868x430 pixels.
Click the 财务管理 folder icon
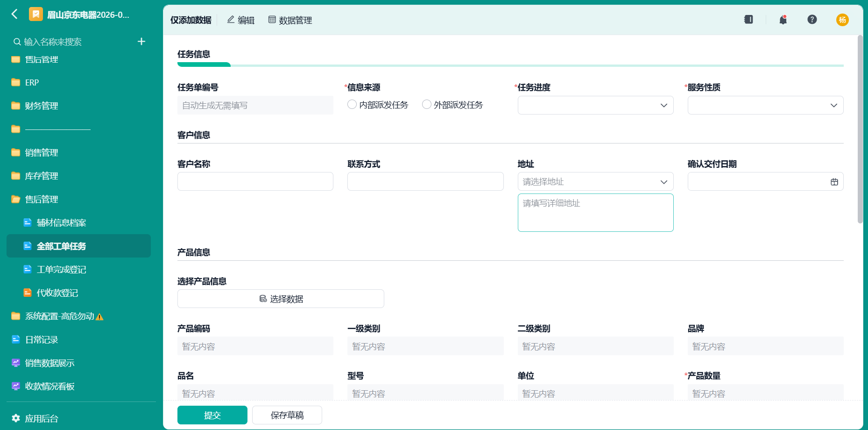click(x=16, y=106)
